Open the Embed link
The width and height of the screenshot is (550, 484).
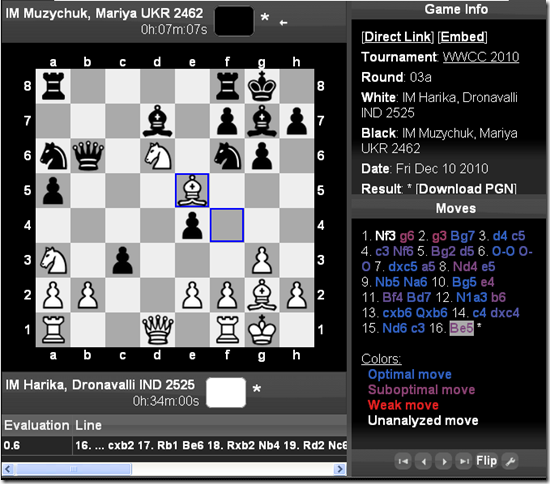pos(463,37)
